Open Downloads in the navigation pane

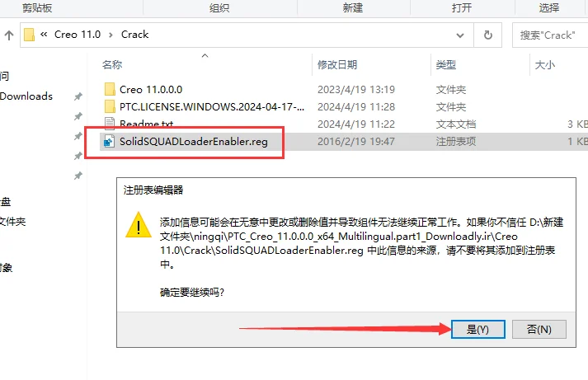[x=26, y=96]
